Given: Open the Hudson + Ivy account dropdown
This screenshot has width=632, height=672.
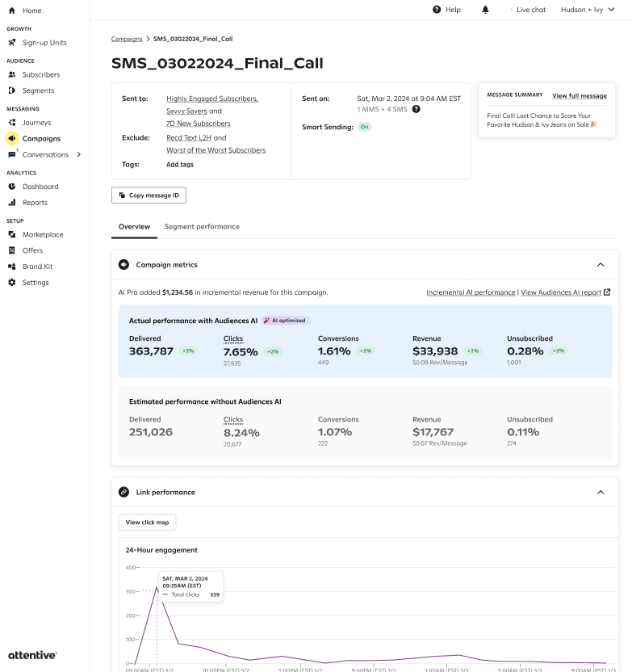Looking at the screenshot, I should (588, 10).
